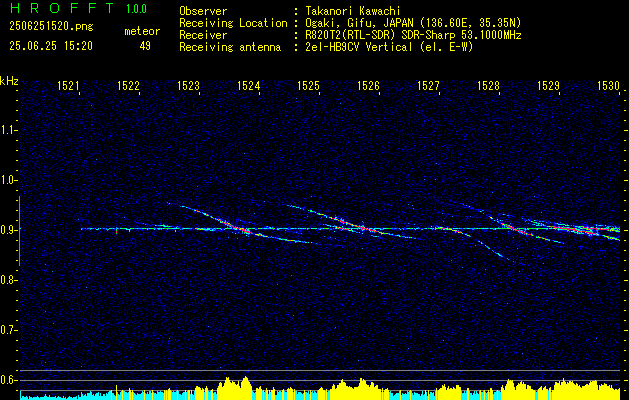
Task: Click the observer name Takanori Kawachi
Action: click(x=353, y=11)
